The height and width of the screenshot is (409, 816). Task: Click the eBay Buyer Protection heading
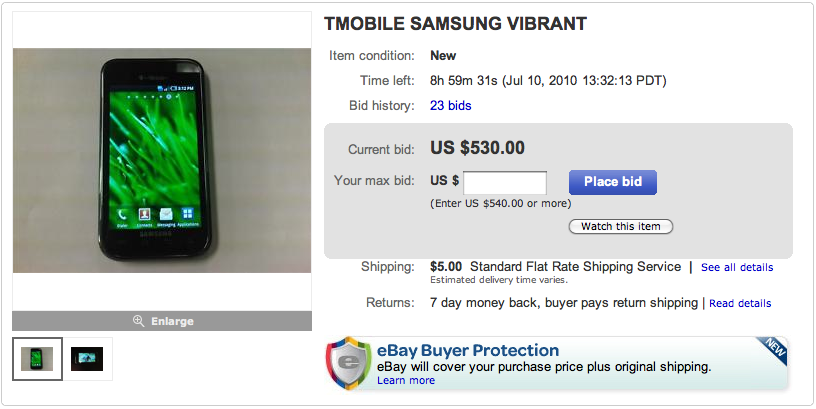point(467,350)
